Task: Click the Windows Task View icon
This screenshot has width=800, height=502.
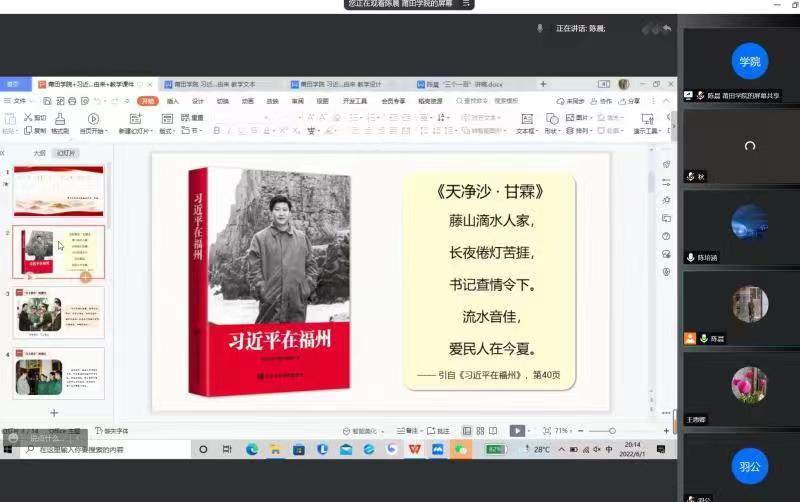Action: [x=227, y=449]
